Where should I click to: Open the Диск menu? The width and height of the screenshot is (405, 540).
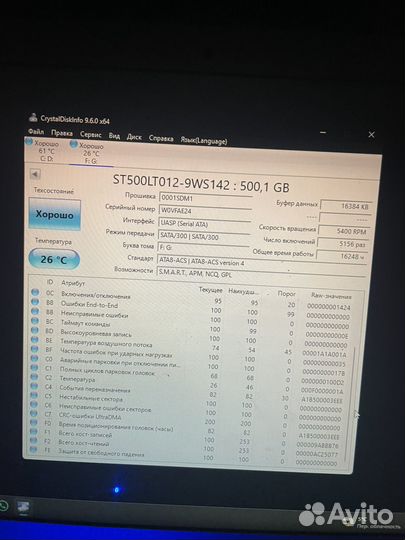coord(134,137)
